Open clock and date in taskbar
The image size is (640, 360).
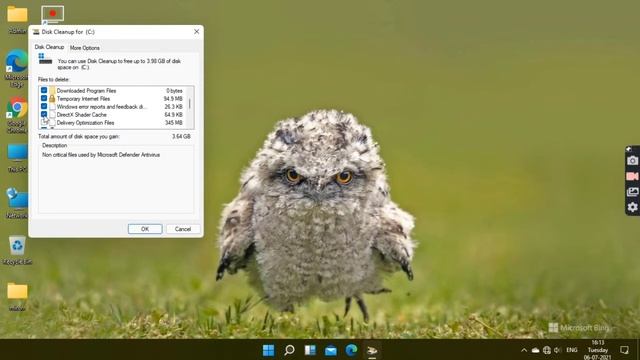point(598,350)
